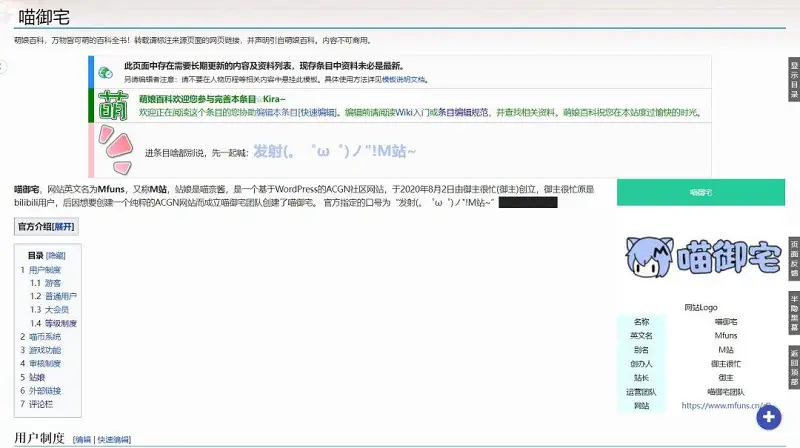Jump to 1.1 游客 in the contents
Viewport: 800px width, 448px height.
tap(53, 283)
